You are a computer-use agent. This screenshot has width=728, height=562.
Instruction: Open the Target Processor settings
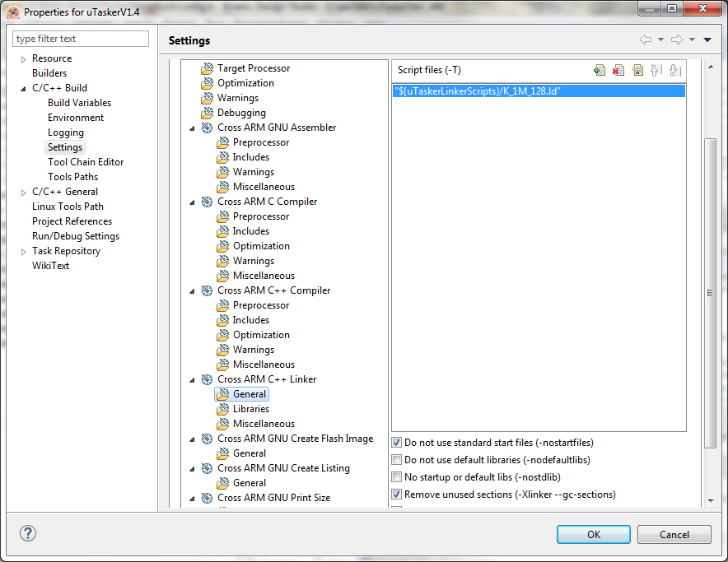(254, 68)
